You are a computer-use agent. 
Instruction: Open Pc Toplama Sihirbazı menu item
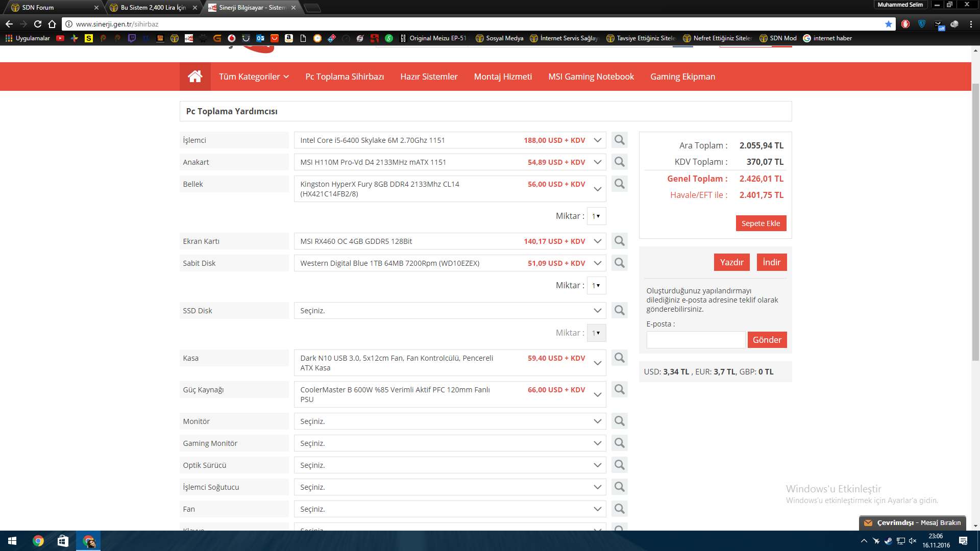(x=345, y=77)
